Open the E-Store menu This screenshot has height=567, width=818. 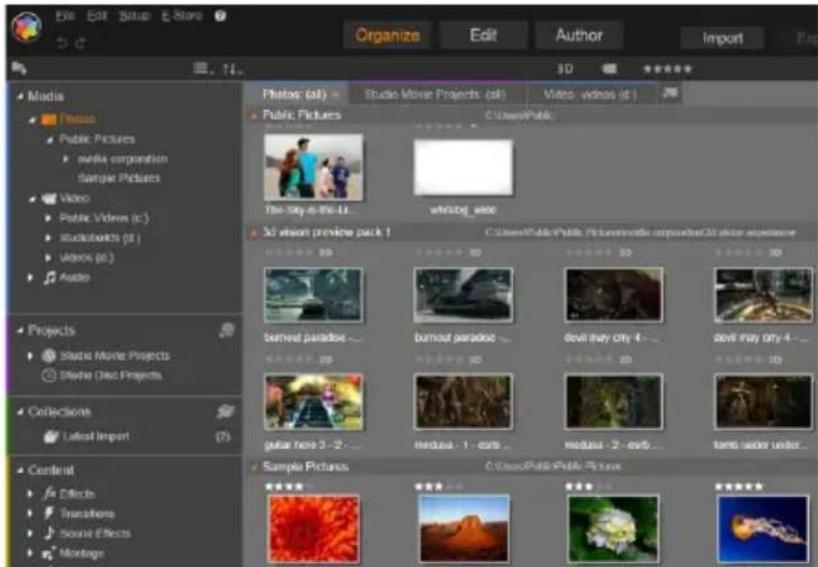(182, 16)
